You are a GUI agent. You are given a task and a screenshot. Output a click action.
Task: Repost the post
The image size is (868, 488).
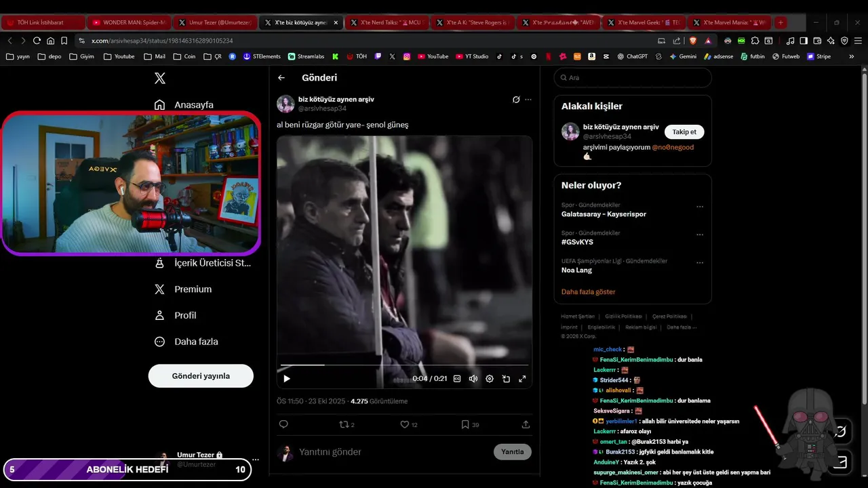pos(344,424)
